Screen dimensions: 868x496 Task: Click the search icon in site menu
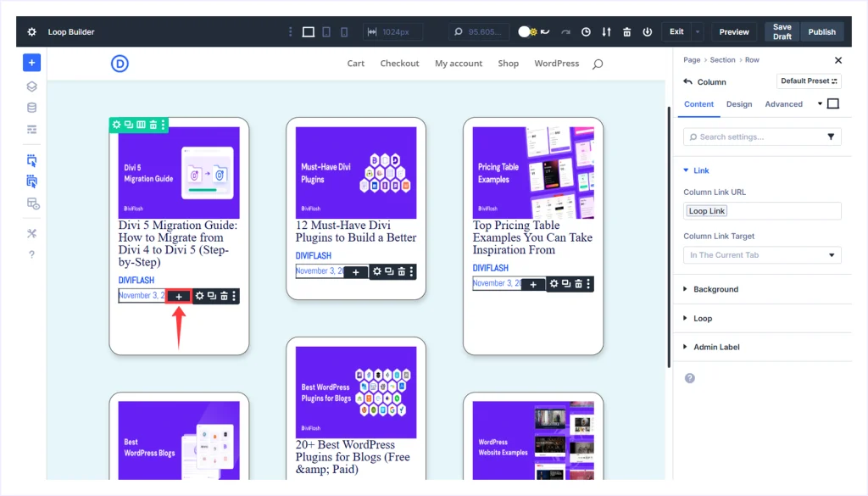pos(598,64)
